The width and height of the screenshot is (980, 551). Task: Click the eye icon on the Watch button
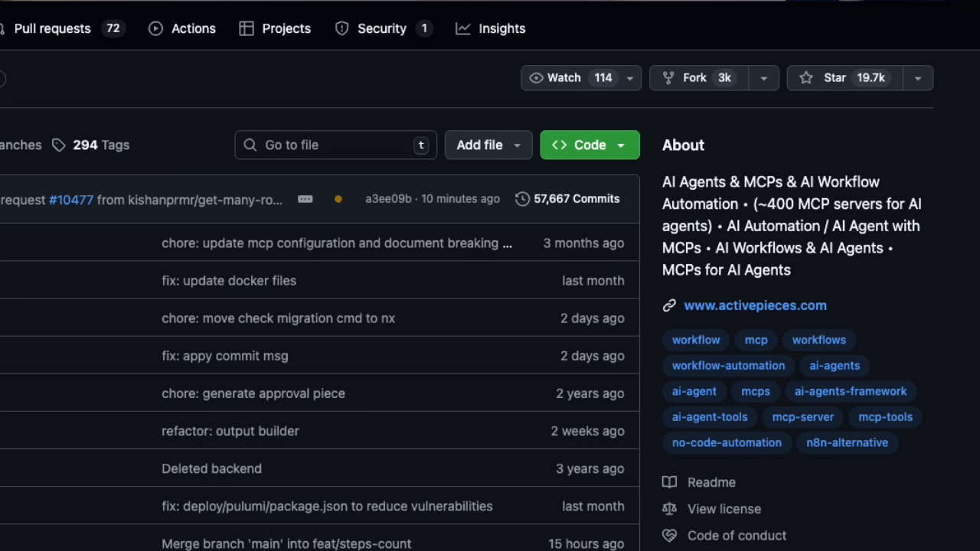point(536,77)
